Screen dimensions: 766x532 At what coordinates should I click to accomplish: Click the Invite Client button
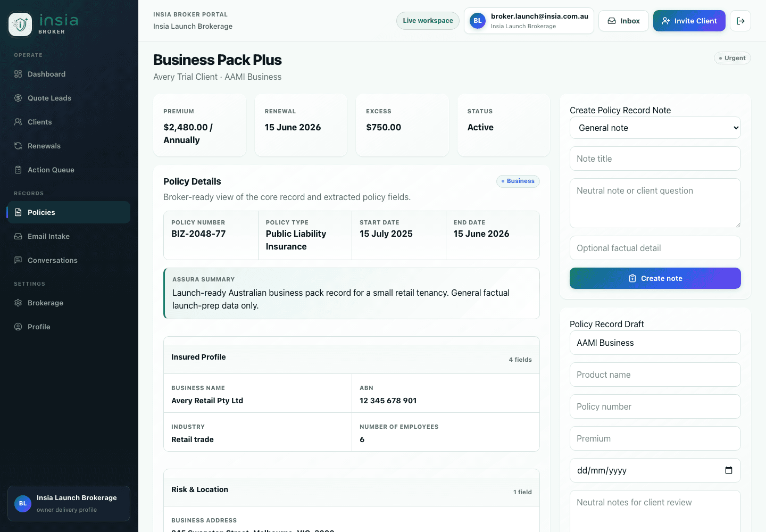tap(689, 21)
